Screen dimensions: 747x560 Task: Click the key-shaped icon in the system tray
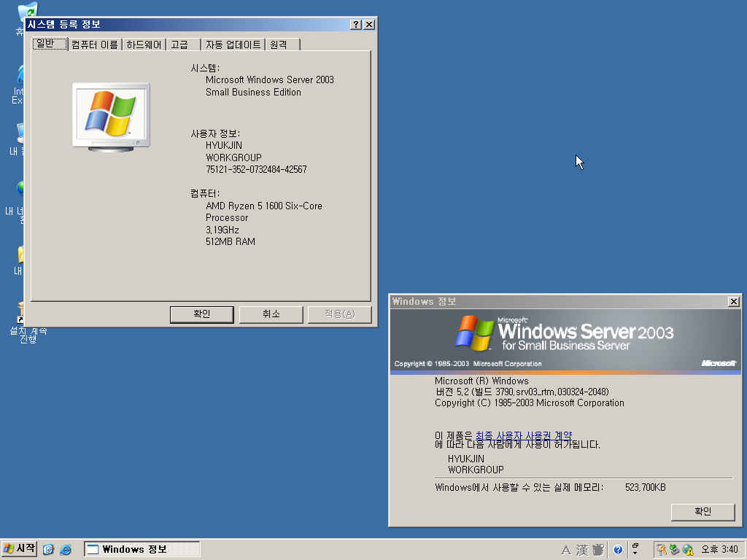coord(661,550)
